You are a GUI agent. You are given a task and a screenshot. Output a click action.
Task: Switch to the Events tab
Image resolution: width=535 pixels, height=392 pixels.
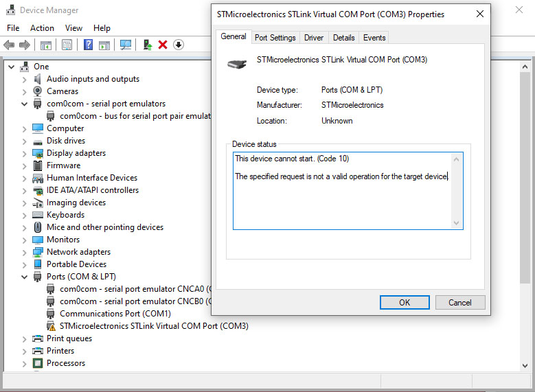374,38
